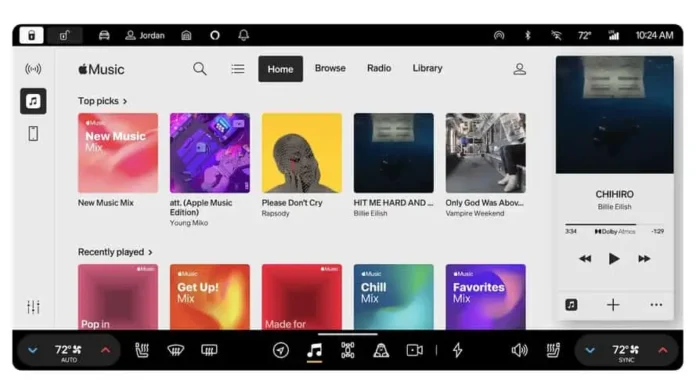Switch to the Browse tab
The width and height of the screenshot is (696, 391).
330,68
